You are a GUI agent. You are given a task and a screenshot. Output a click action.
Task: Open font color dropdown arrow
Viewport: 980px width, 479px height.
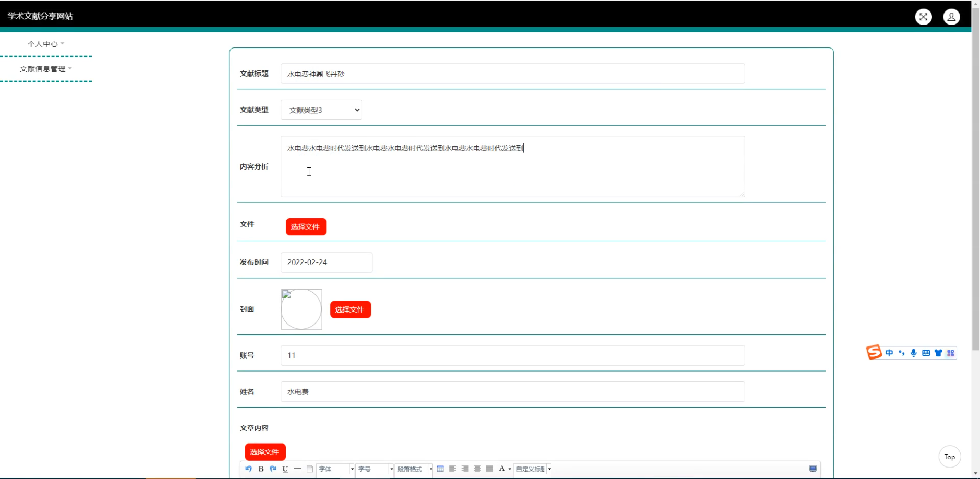coord(510,469)
